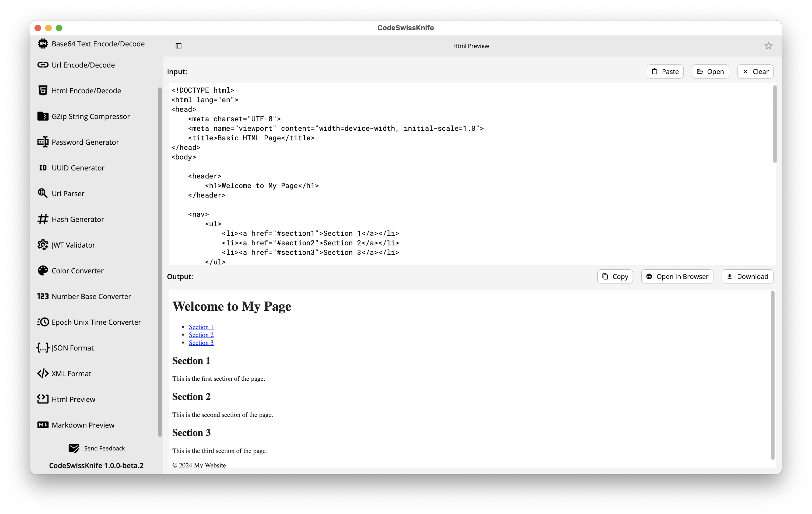Click the UUID Generator ID icon

(43, 168)
